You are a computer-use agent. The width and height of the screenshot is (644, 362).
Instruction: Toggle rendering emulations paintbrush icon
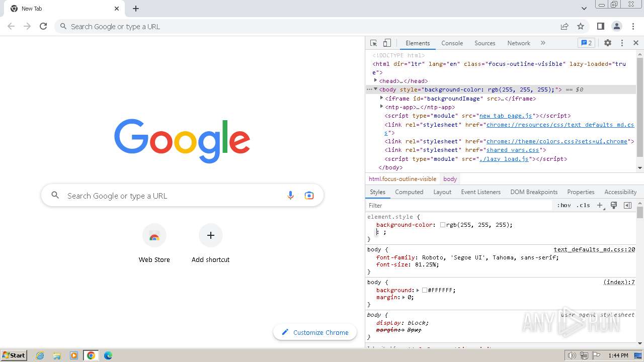coord(614,206)
